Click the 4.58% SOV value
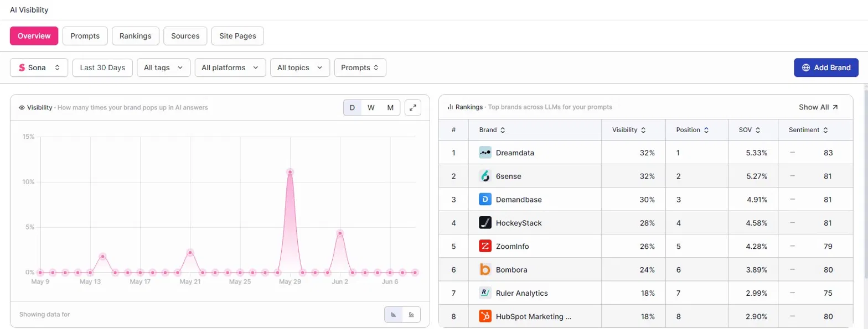Viewport: 868px width, 329px height. pyautogui.click(x=756, y=223)
